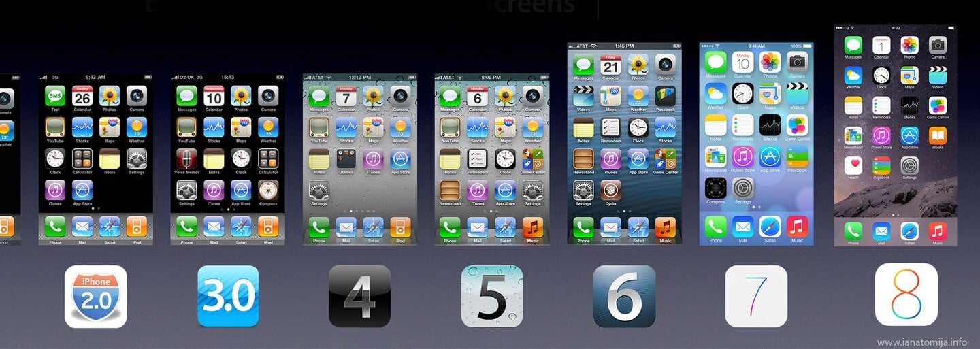Open Compass on the iOS 7 home screen

coord(715,187)
